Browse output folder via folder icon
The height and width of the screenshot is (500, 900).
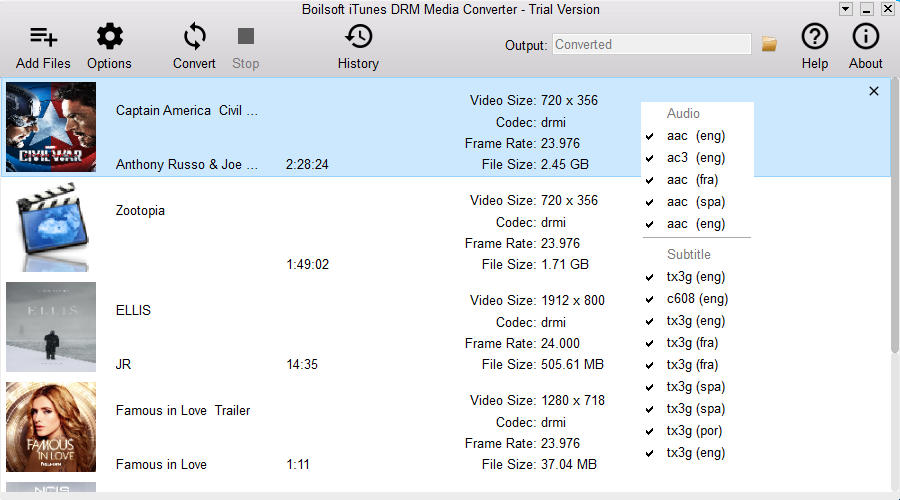click(x=769, y=44)
